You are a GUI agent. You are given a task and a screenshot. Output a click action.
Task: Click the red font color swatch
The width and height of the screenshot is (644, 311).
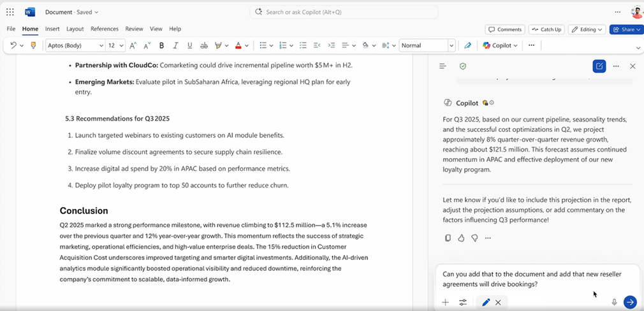pyautogui.click(x=238, y=45)
